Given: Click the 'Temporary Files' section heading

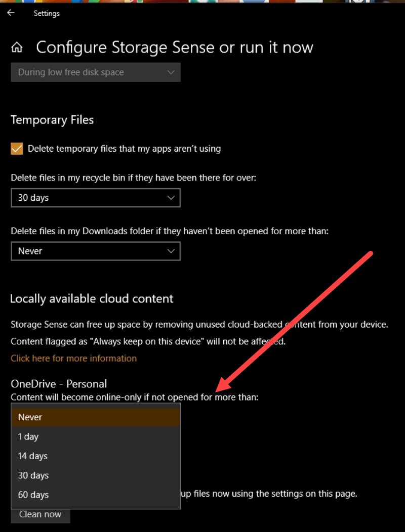Looking at the screenshot, I should tap(52, 120).
